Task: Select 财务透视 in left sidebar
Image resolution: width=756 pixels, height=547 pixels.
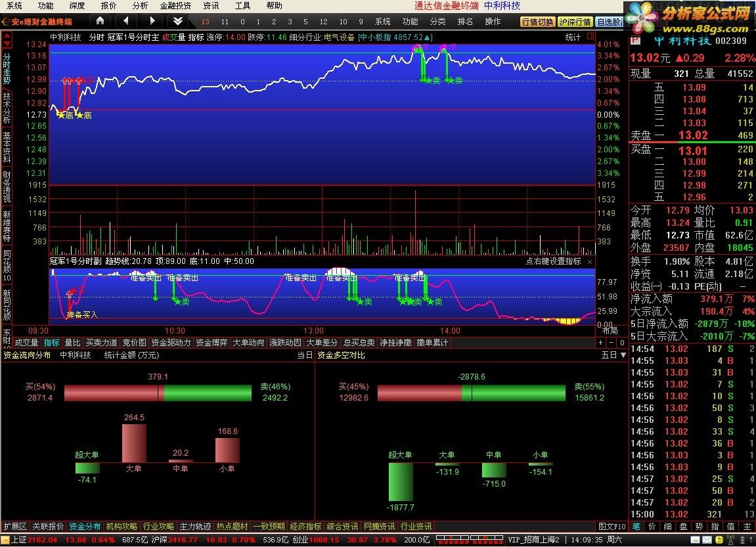Action: click(7, 186)
